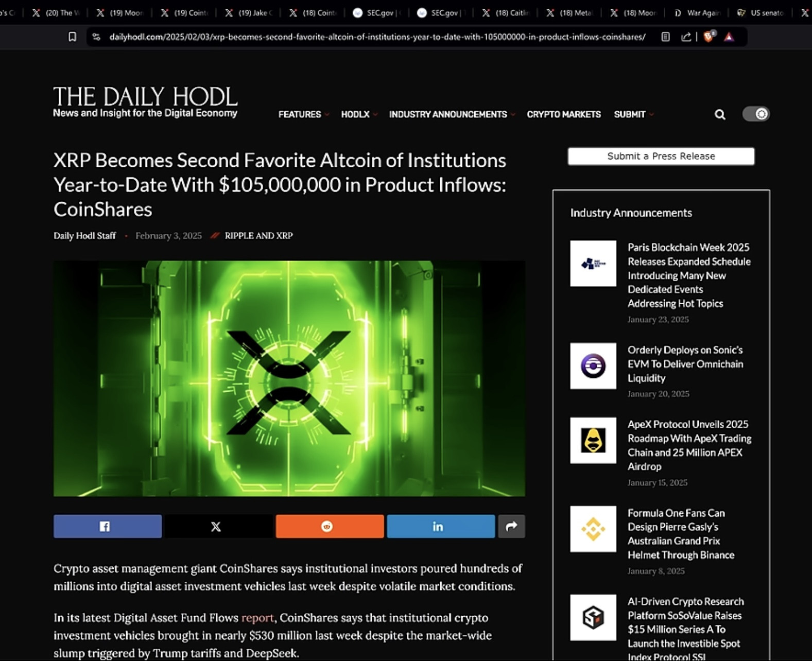Toggle the dark/light mode switch
This screenshot has width=812, height=661.
755,114
